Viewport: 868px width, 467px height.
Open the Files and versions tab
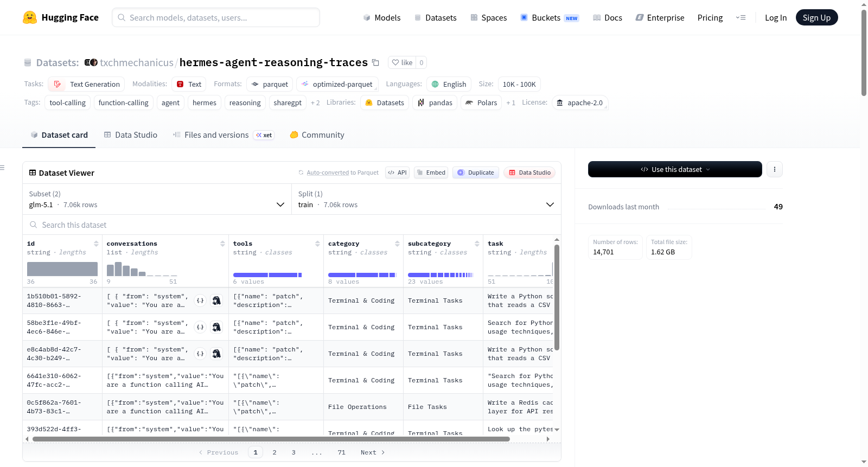pyautogui.click(x=224, y=135)
